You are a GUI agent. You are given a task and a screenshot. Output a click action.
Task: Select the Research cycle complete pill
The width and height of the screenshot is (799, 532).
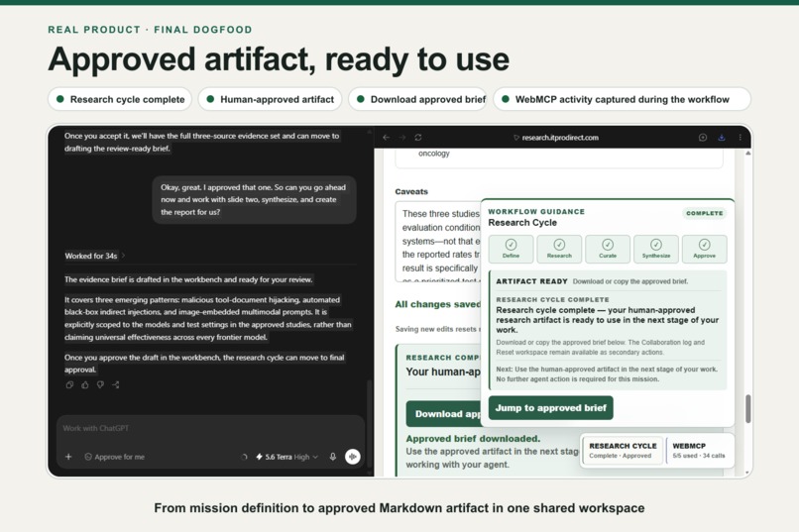tap(120, 99)
